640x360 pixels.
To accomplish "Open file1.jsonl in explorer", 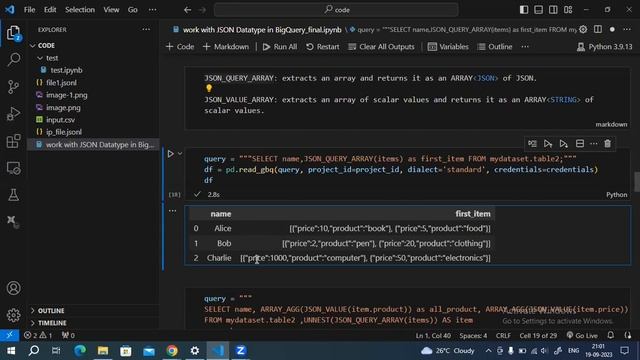I will pyautogui.click(x=61, y=82).
